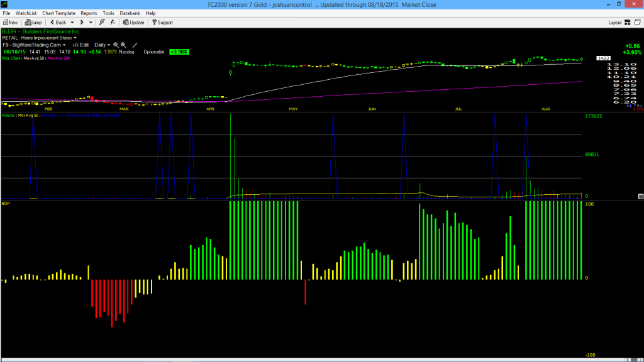Viewport: 644px width, 362px height.
Task: Click the BOP indicator label
Action: 6,204
